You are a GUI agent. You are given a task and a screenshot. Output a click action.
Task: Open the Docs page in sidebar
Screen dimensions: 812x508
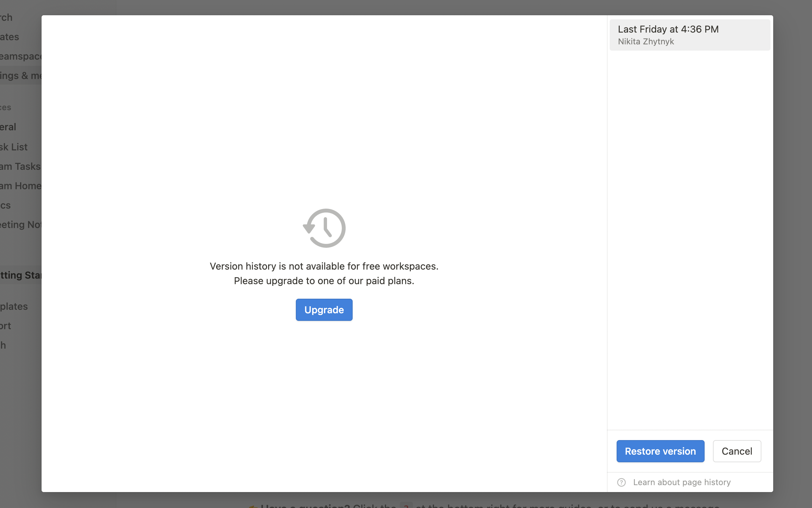(x=6, y=205)
